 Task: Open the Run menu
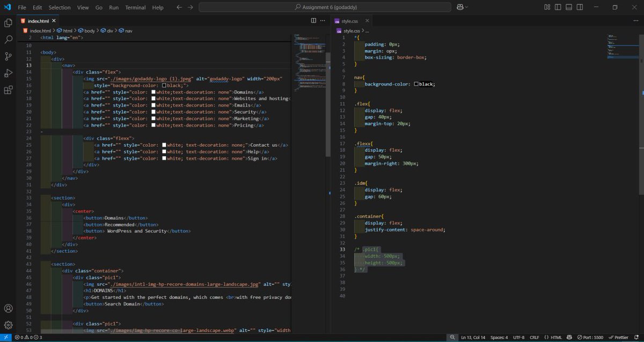(x=114, y=8)
